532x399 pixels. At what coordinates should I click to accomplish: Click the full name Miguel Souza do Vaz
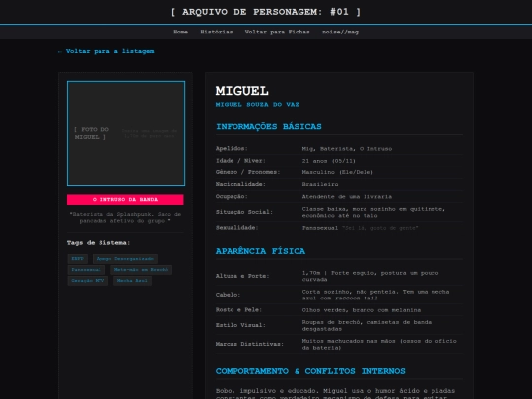click(257, 105)
